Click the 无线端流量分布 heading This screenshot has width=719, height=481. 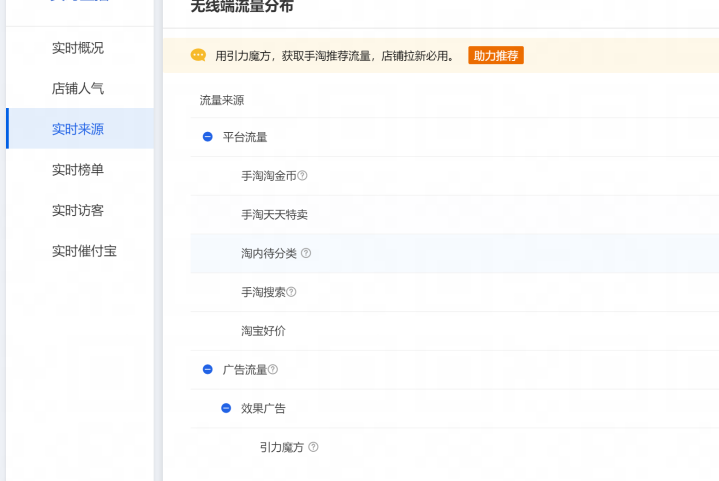point(242,6)
